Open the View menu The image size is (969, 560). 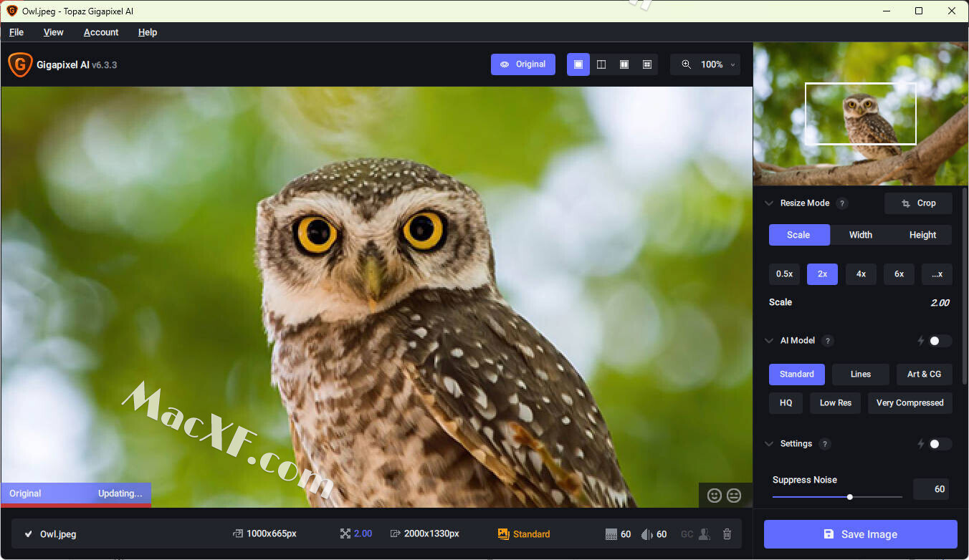pos(53,32)
